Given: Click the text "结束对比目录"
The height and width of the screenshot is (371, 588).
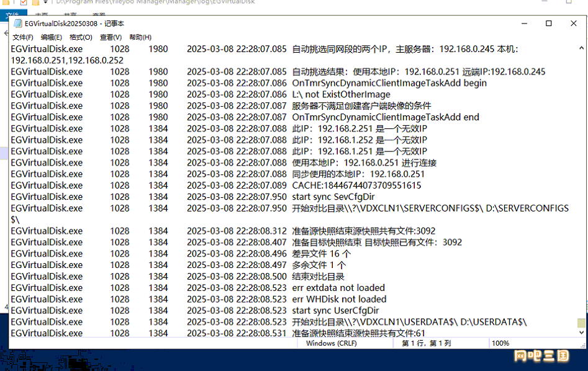Looking at the screenshot, I should coord(318,277).
